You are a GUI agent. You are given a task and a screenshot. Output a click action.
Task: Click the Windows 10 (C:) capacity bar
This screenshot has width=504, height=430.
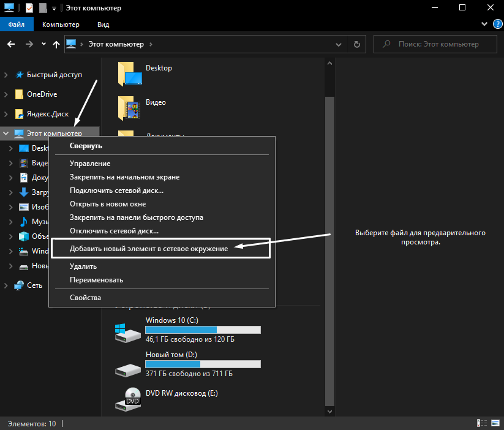tap(203, 330)
